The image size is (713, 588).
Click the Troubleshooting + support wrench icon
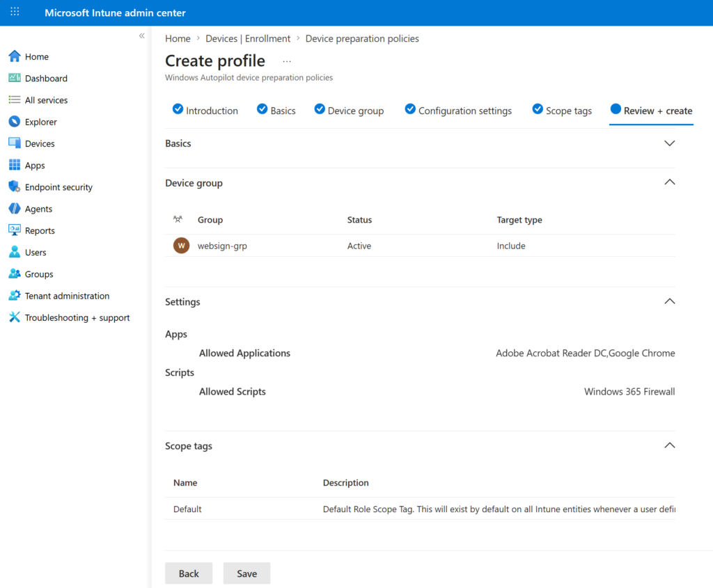(x=14, y=317)
